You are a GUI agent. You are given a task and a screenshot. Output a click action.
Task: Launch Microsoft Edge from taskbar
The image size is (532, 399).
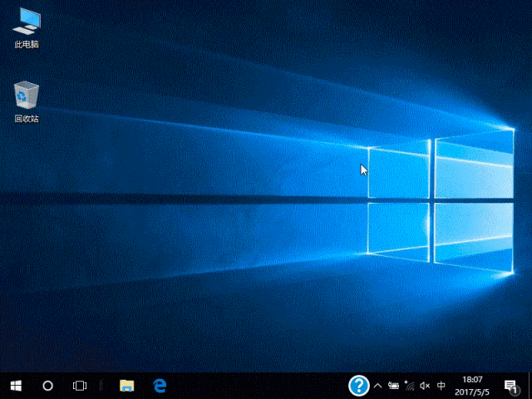[x=160, y=386]
